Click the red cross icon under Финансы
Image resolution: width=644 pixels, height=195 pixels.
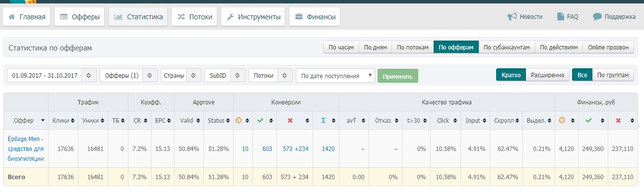[x=618, y=120]
